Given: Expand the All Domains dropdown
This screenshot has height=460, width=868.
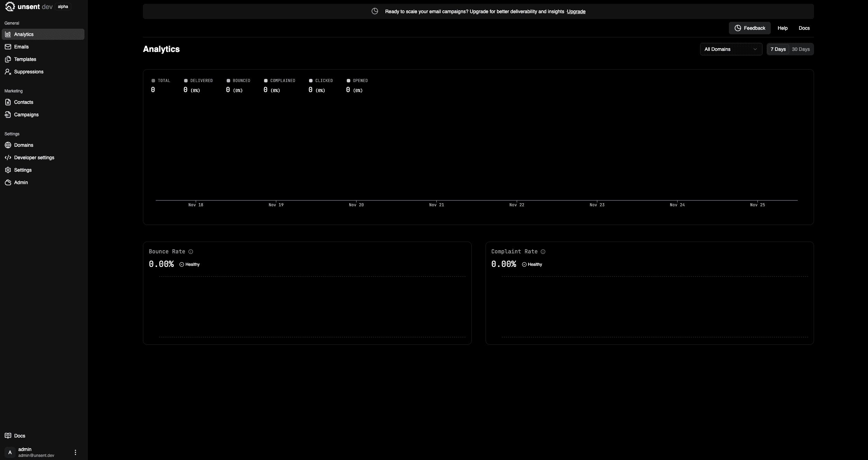Looking at the screenshot, I should pyautogui.click(x=731, y=49).
